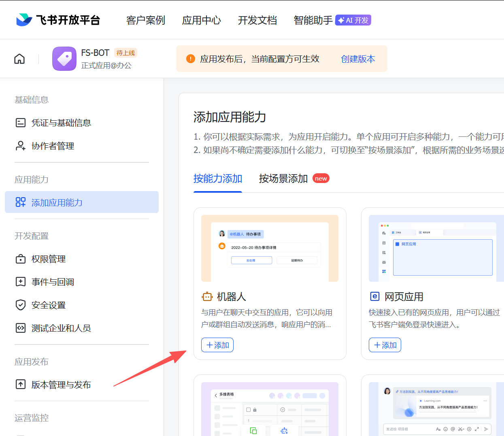The image size is (504, 436).
Task: Click the FS-BOT app name
Action: coord(95,53)
